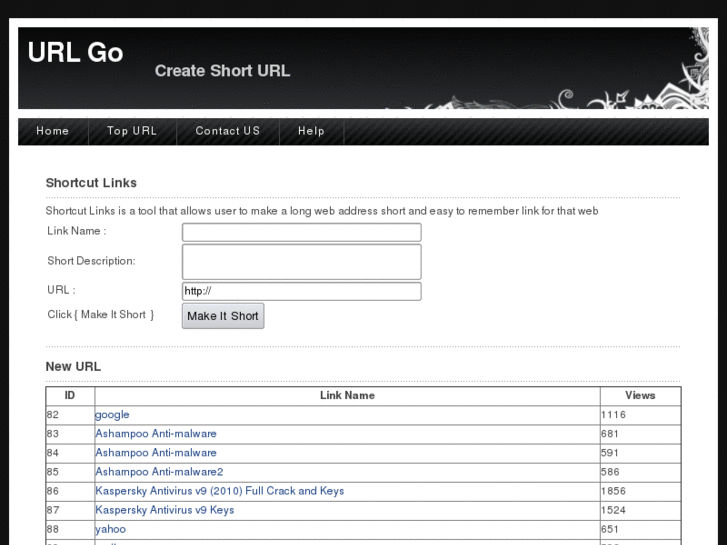The width and height of the screenshot is (727, 545).
Task: Open the Help menu item
Action: (311, 131)
